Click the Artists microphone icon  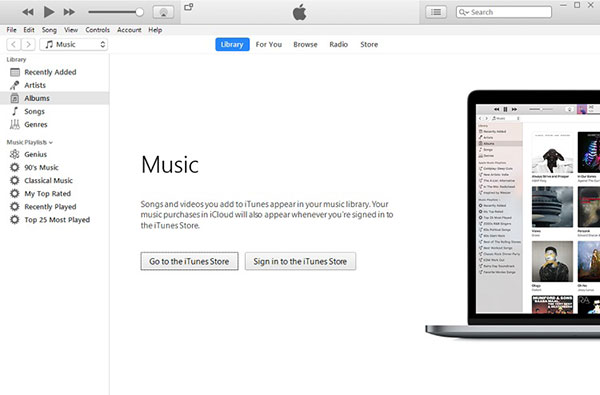(15, 85)
